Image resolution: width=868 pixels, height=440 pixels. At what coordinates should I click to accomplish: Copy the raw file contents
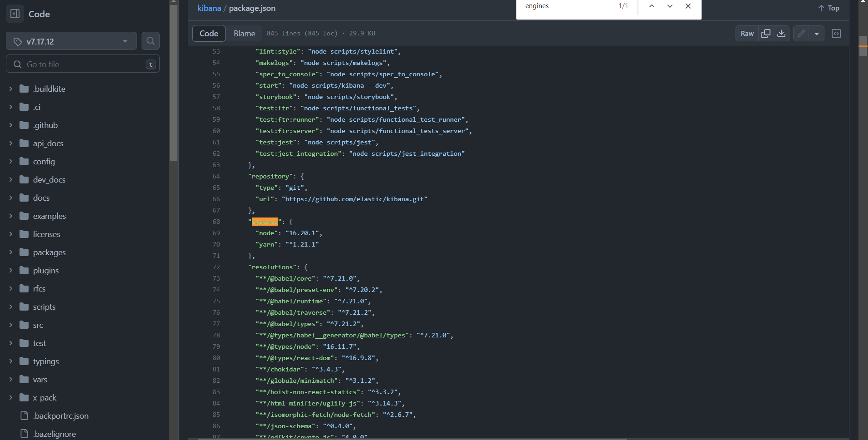point(765,33)
